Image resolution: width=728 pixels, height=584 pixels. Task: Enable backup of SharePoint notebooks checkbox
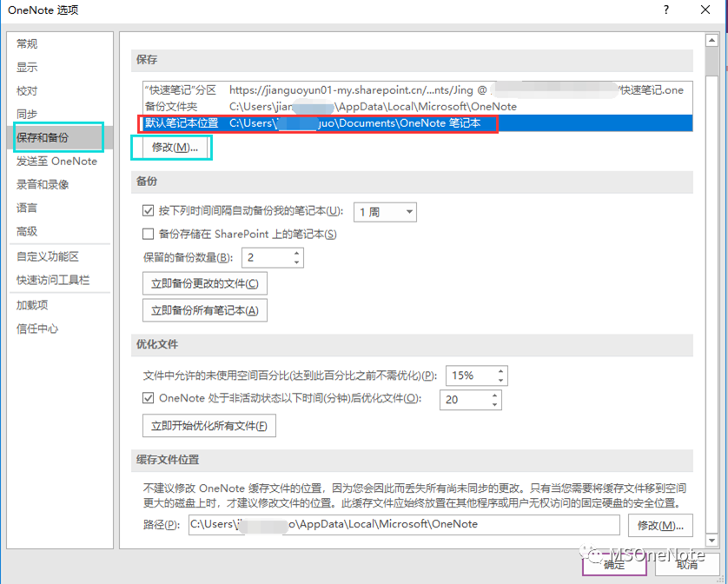pyautogui.click(x=148, y=234)
